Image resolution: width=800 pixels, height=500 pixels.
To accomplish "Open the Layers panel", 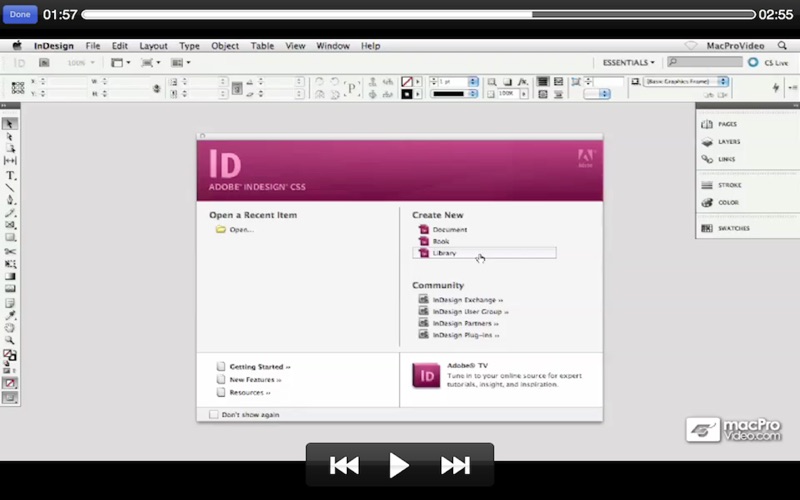I will coord(720,142).
